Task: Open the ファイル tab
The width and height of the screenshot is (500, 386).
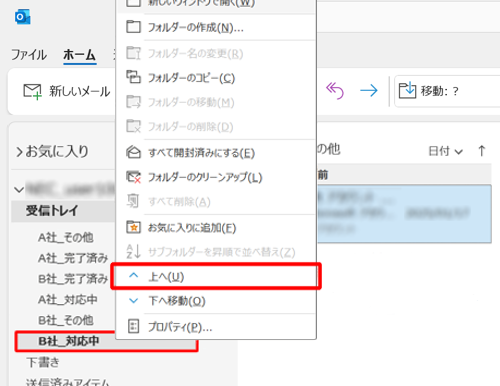Action: tap(29, 55)
